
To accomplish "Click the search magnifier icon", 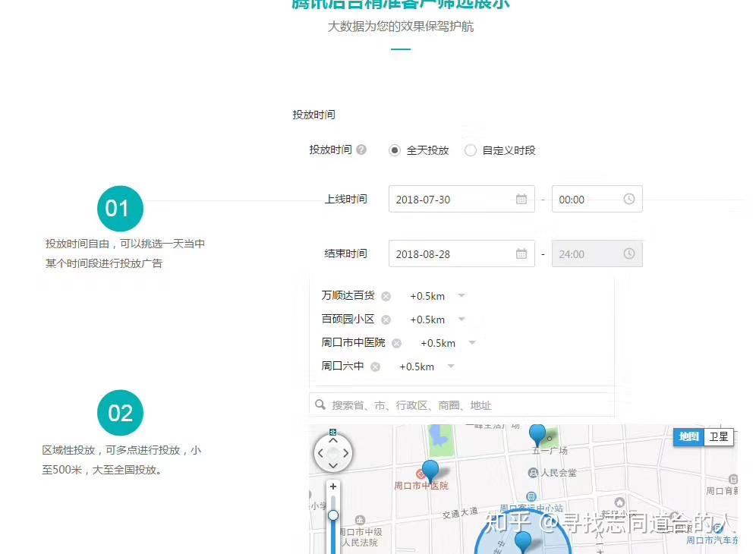I will [x=320, y=404].
